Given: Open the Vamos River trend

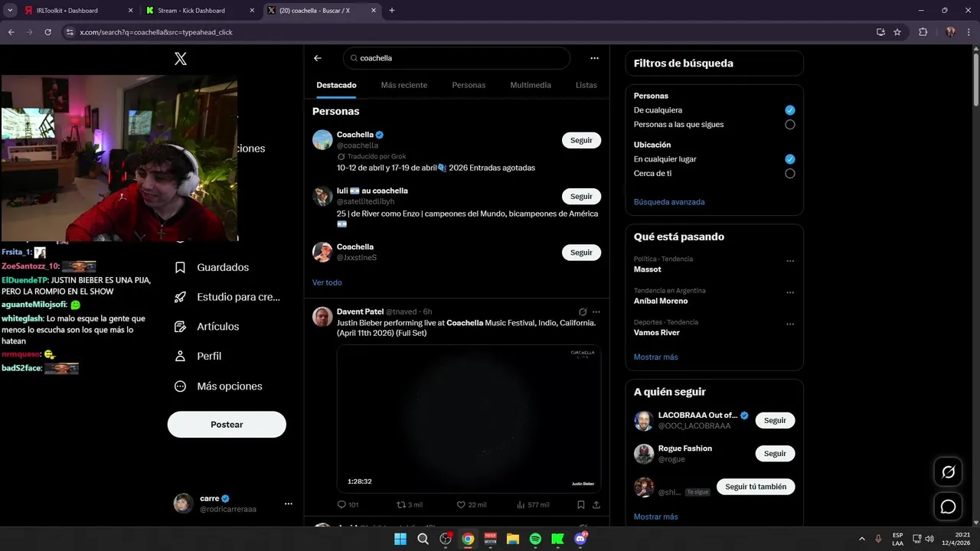Looking at the screenshot, I should tap(657, 333).
